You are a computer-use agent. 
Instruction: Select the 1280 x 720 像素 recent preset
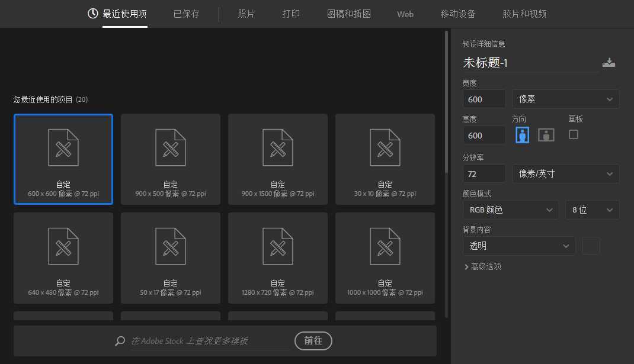point(277,257)
